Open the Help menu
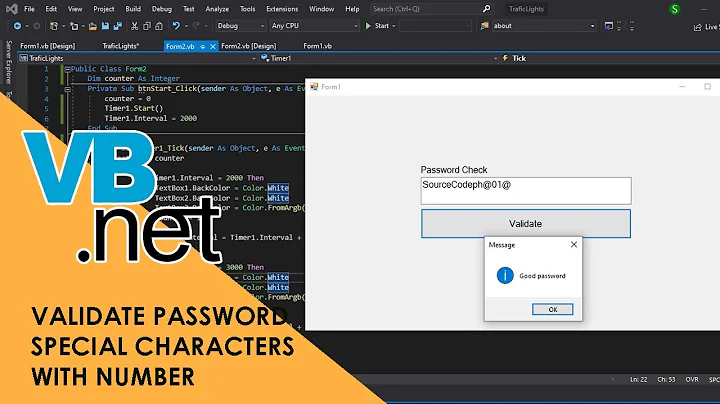The width and height of the screenshot is (720, 404). click(352, 9)
